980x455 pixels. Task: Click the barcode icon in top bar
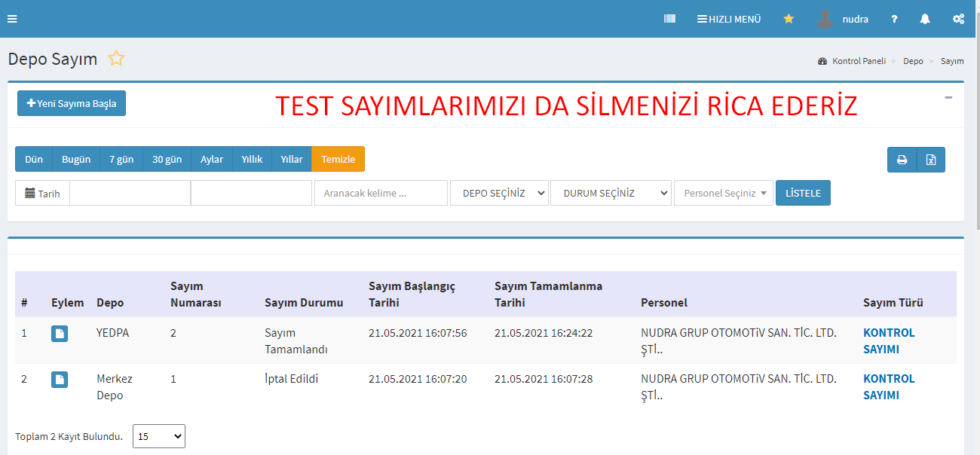pyautogui.click(x=669, y=19)
